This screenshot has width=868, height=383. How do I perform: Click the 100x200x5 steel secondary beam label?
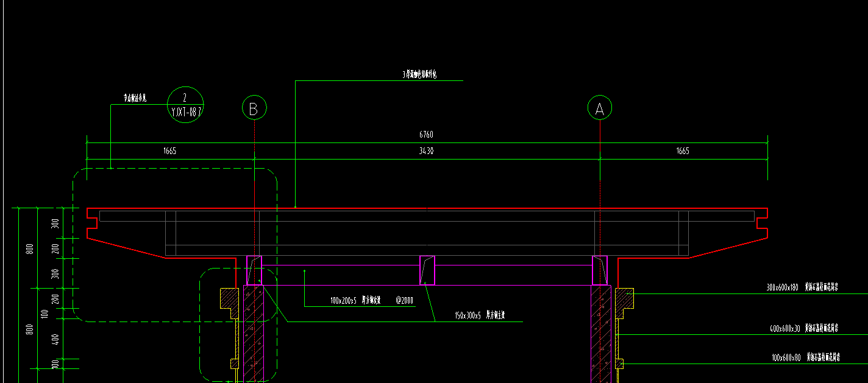355,300
